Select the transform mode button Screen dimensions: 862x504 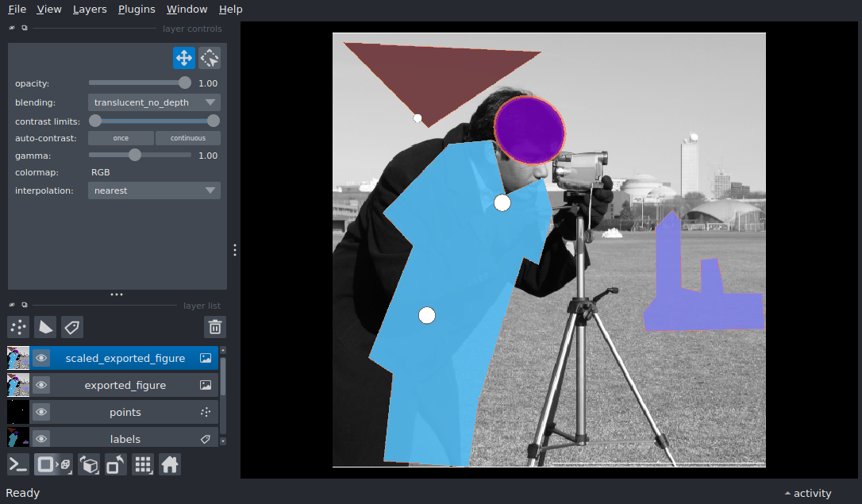coord(210,58)
